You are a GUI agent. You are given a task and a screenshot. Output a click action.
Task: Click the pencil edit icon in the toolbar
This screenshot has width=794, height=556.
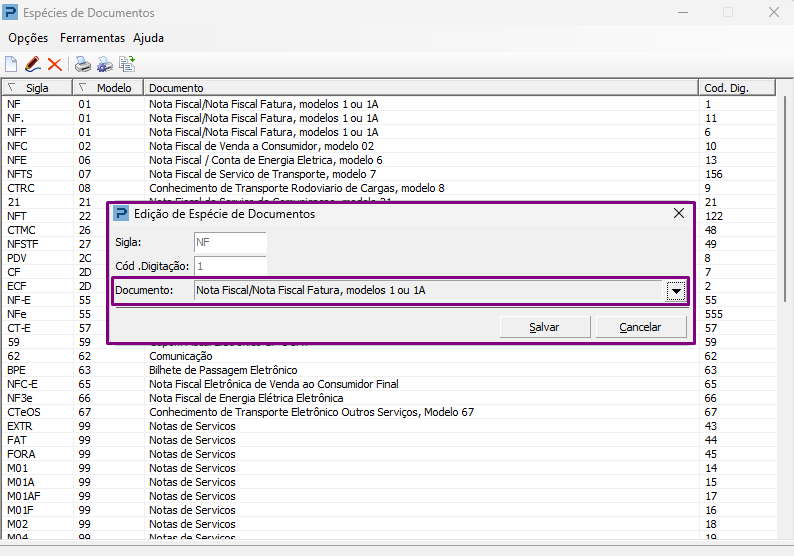click(x=32, y=64)
